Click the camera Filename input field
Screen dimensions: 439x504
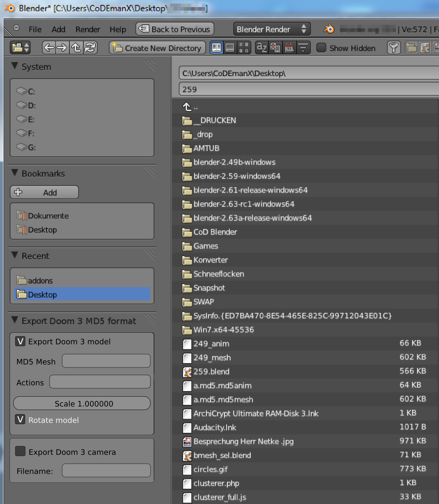pyautogui.click(x=106, y=471)
